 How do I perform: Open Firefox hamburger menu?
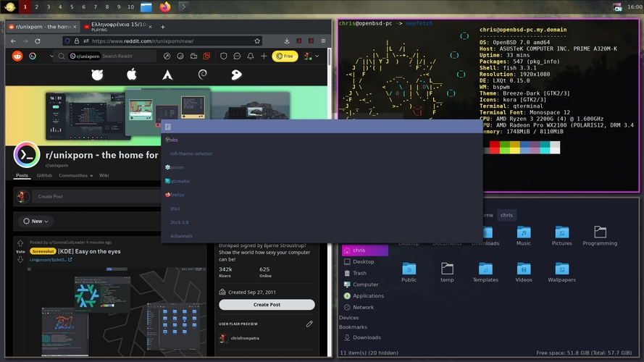pyautogui.click(x=323, y=41)
